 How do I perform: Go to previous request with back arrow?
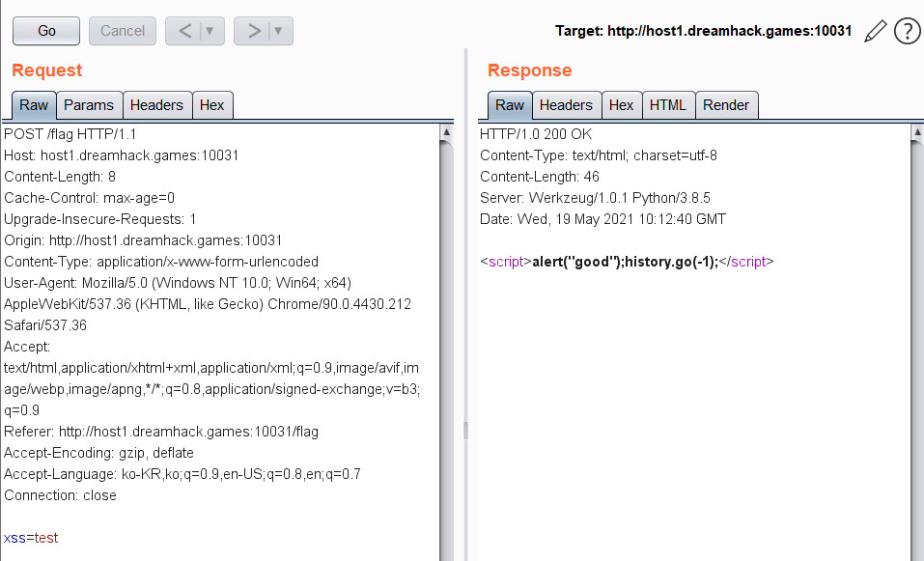[183, 31]
